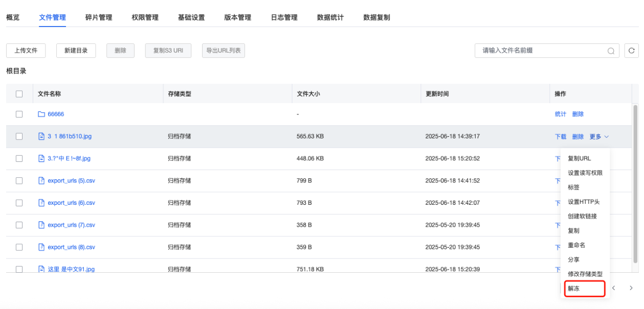Check the checkbox for folder 66666
This screenshot has width=644, height=309.
click(19, 114)
